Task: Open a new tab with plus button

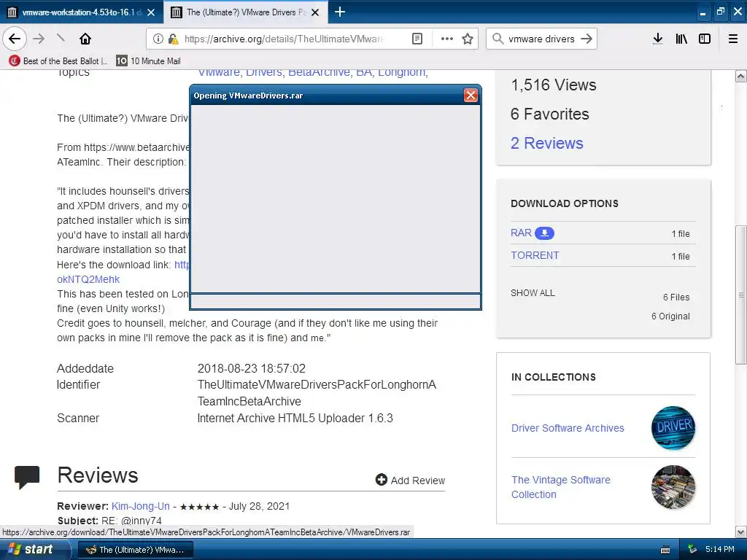Action: [340, 12]
